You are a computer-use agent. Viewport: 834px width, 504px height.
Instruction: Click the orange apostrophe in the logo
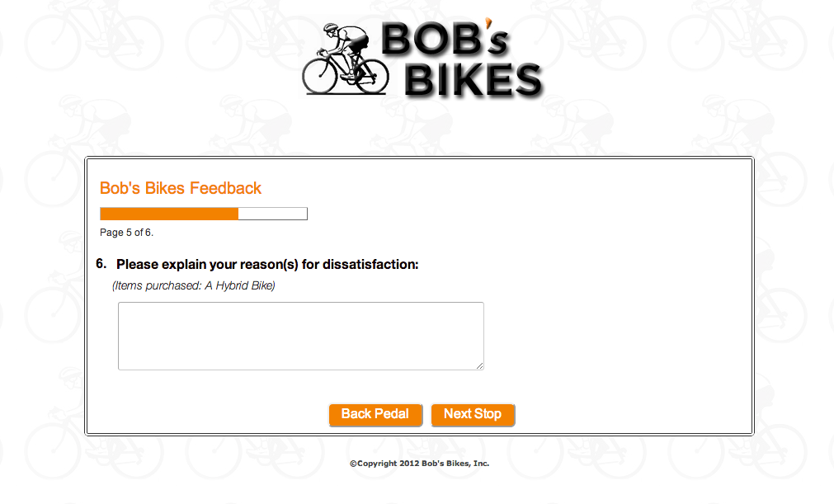click(488, 23)
